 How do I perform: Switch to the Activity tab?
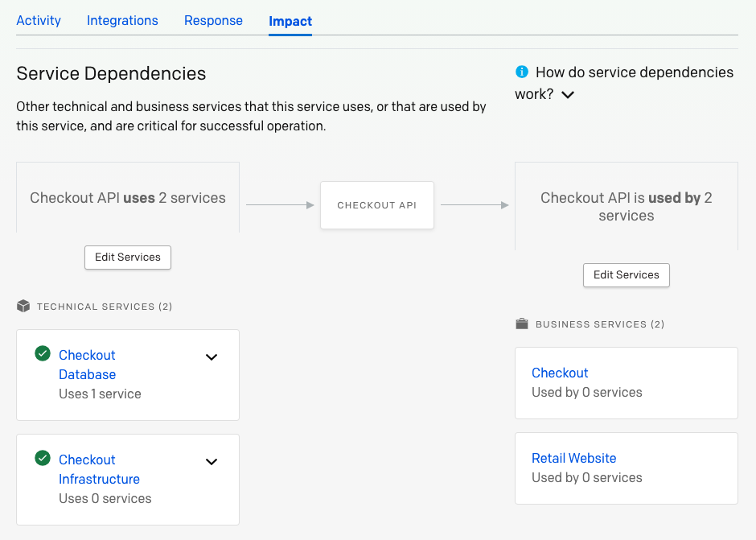(x=38, y=20)
